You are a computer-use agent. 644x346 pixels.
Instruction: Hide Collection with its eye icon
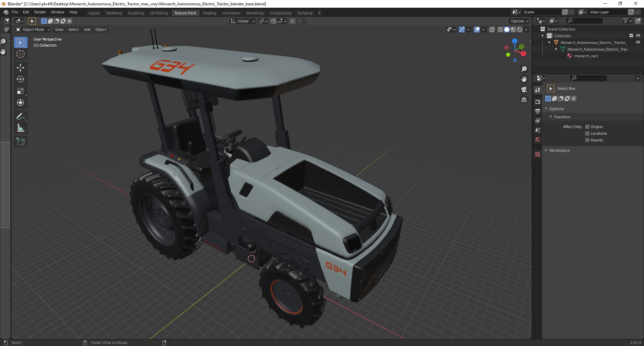[638, 36]
